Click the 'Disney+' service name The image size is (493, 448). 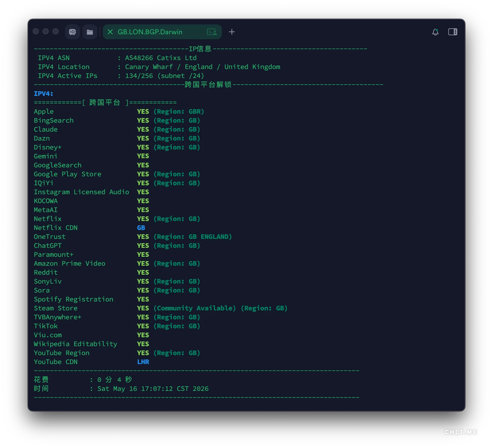pyautogui.click(x=48, y=147)
